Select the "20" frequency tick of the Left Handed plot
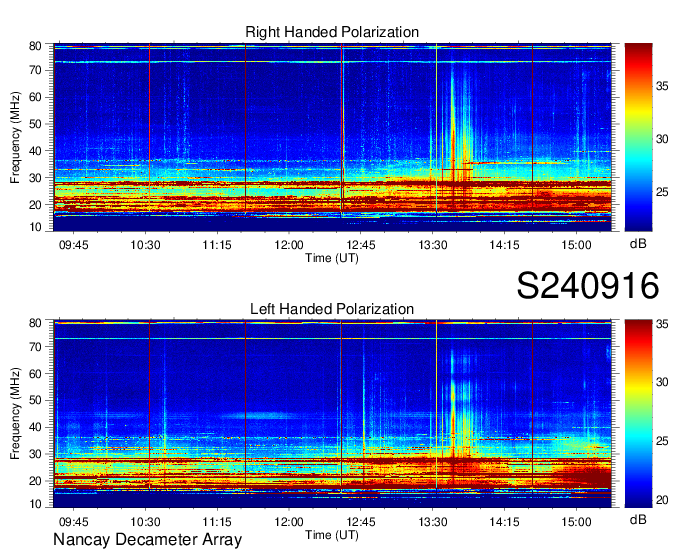The width and height of the screenshot is (680, 552). click(35, 481)
